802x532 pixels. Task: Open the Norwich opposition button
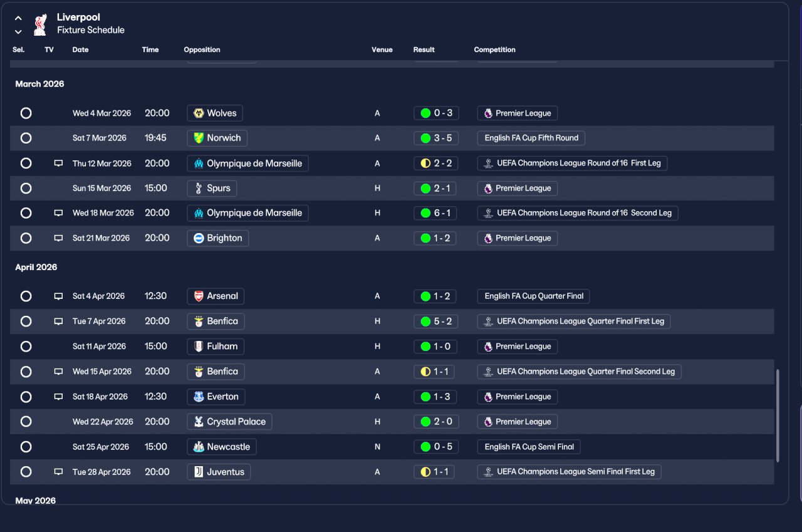pos(217,138)
